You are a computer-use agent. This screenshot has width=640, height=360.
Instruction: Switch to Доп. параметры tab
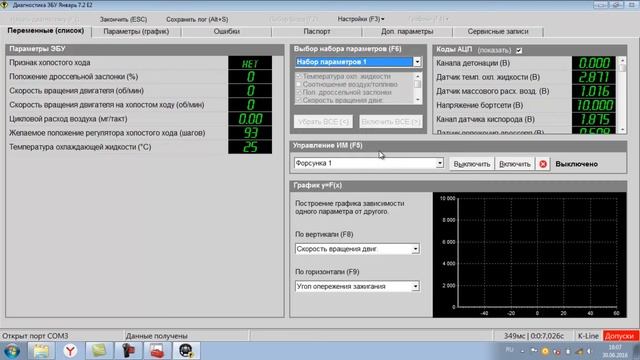[x=407, y=31]
